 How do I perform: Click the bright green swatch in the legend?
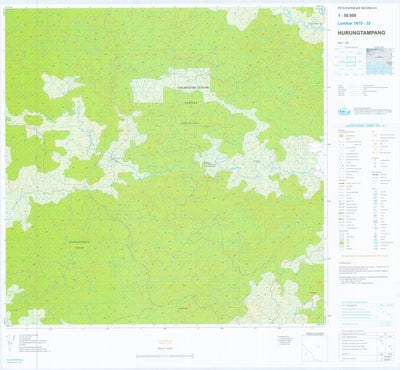coord(341,244)
